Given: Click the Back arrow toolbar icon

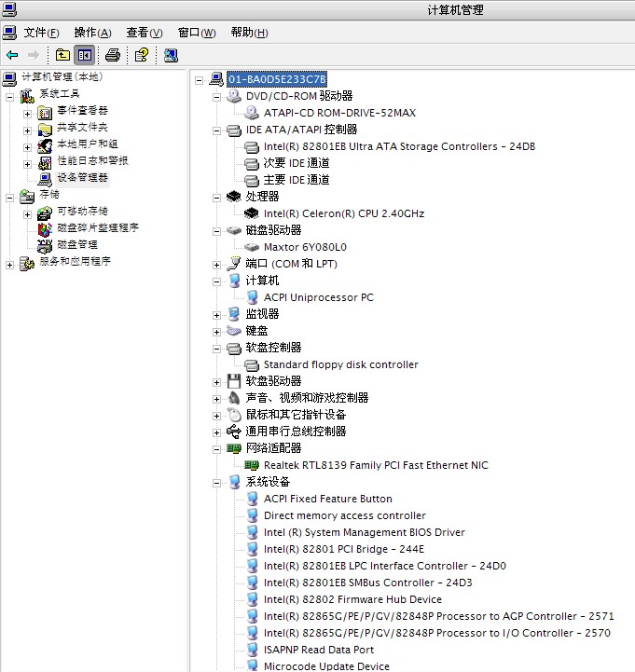Looking at the screenshot, I should click(x=12, y=55).
